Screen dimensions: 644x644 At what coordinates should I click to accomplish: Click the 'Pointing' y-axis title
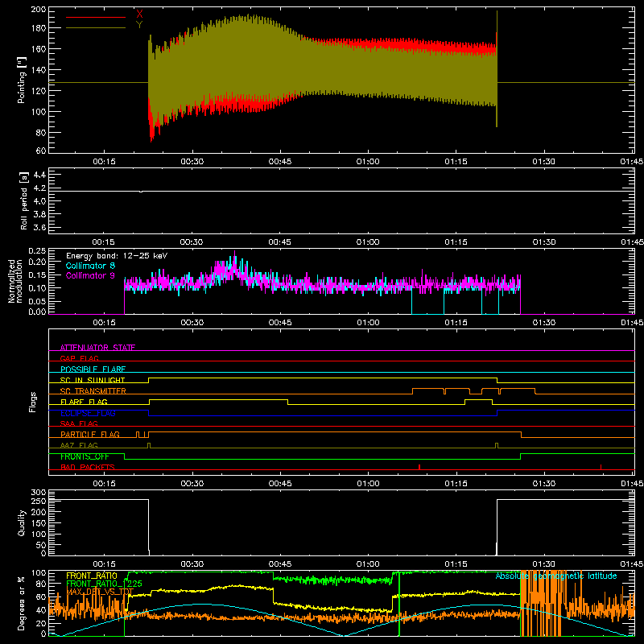pyautogui.click(x=22, y=80)
